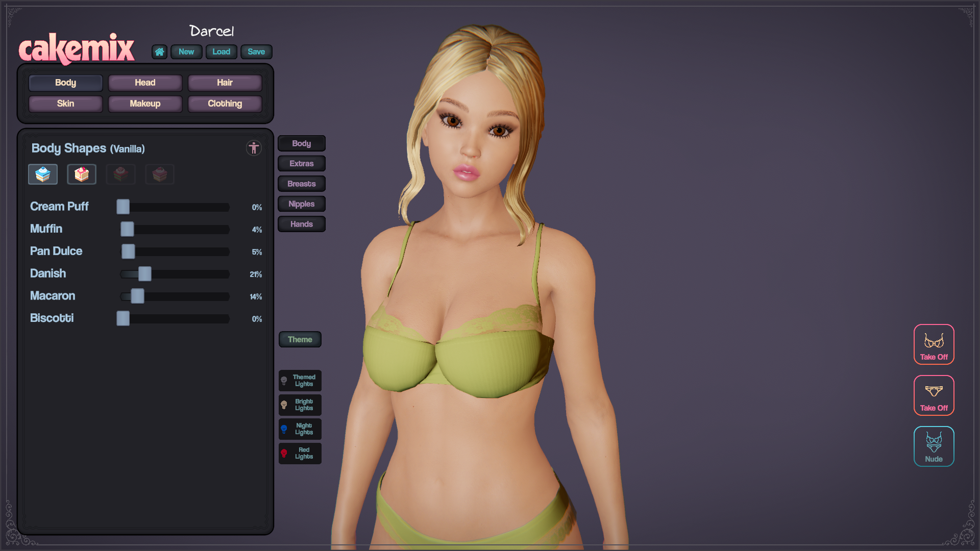Select the blue cake preset icon
980x551 pixels.
[x=43, y=174]
